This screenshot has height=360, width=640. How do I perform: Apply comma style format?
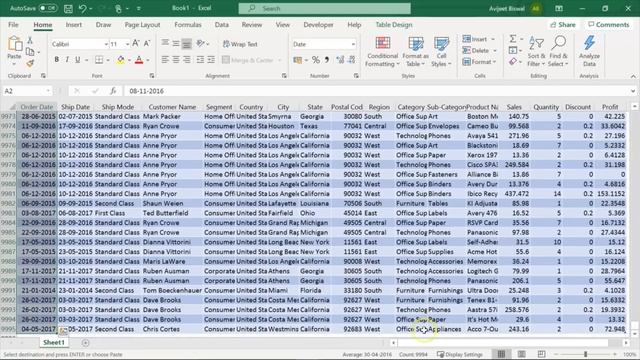pos(327,60)
